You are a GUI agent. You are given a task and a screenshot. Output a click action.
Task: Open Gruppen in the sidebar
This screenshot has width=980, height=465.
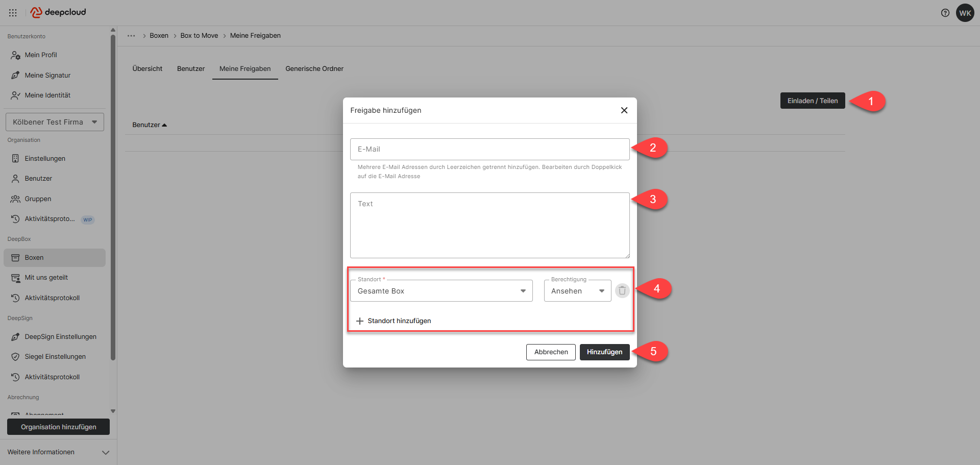(38, 199)
